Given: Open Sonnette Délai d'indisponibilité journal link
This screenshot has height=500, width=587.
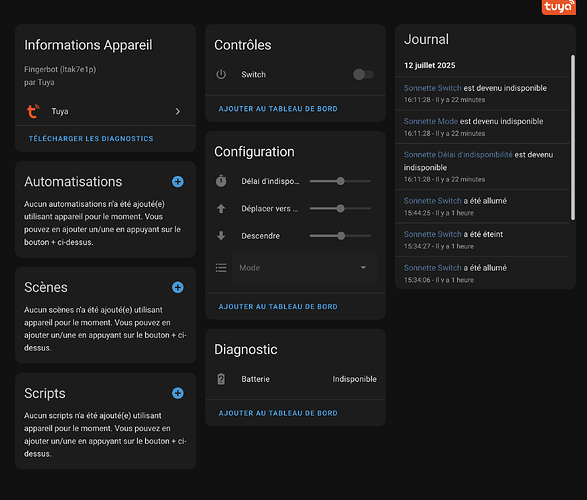Looking at the screenshot, I should (458, 155).
